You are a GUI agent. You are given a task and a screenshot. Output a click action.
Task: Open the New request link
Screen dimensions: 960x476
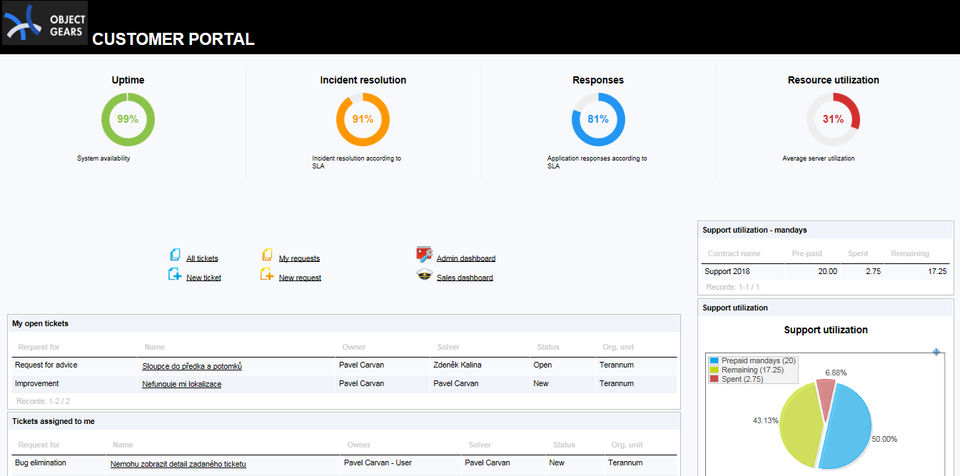(300, 278)
